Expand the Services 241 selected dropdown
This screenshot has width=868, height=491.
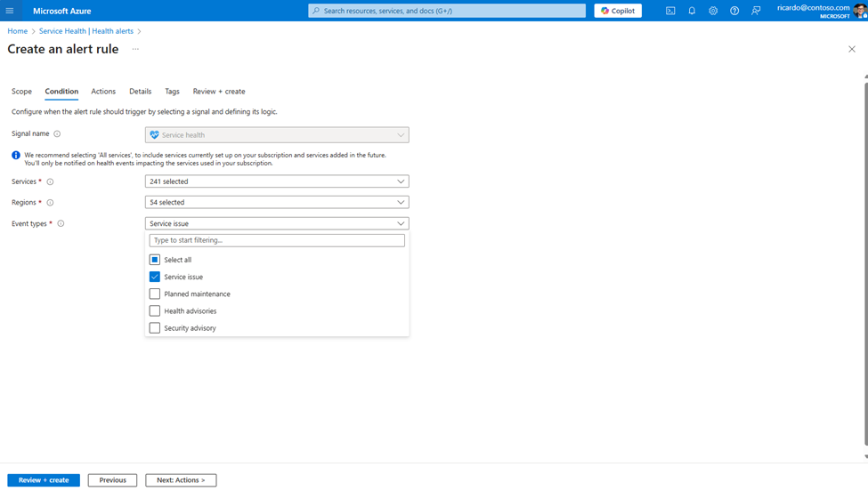(x=277, y=181)
